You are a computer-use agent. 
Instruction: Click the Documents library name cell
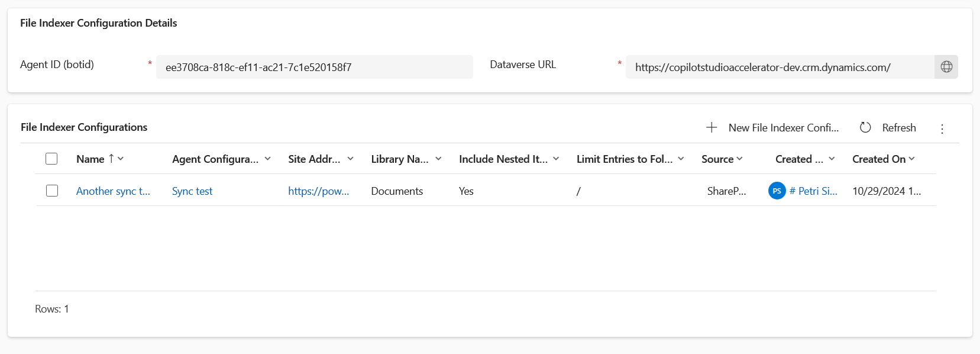(x=397, y=191)
